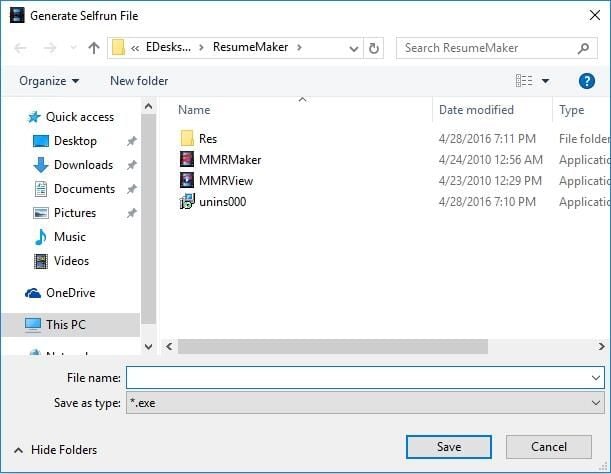The height and width of the screenshot is (474, 611).
Task: Open the Organize menu
Action: click(x=49, y=81)
